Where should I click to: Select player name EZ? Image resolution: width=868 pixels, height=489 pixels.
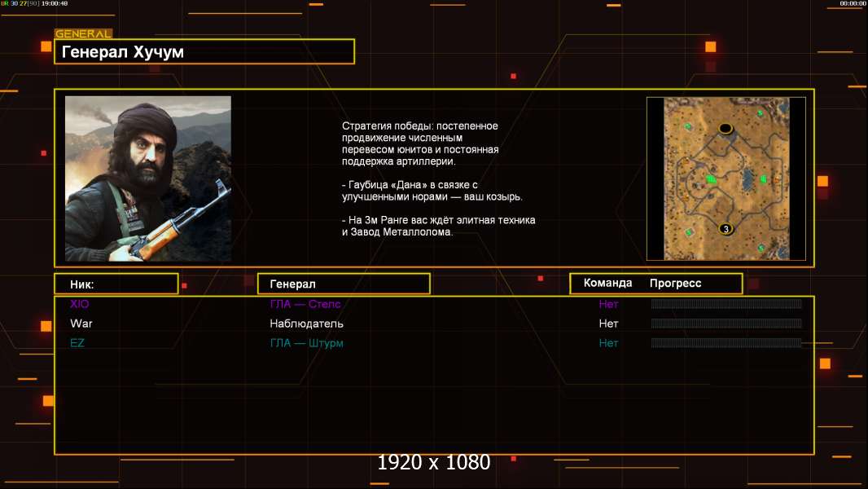(x=77, y=343)
